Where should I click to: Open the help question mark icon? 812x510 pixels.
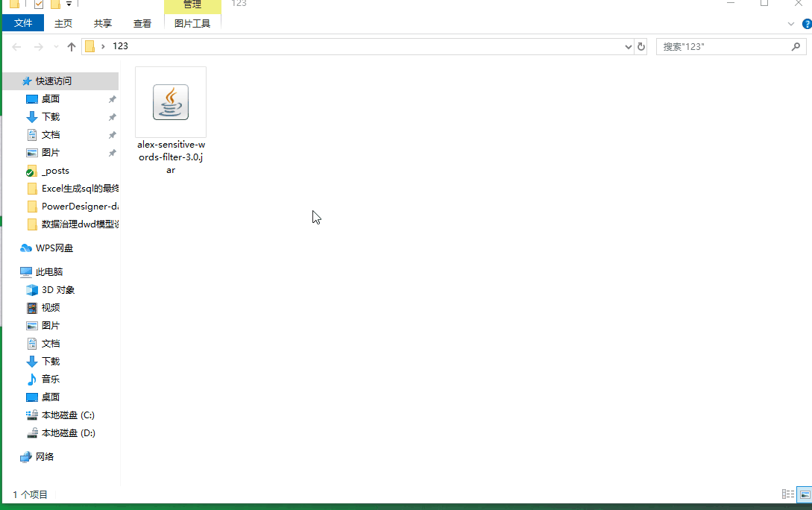(x=807, y=24)
